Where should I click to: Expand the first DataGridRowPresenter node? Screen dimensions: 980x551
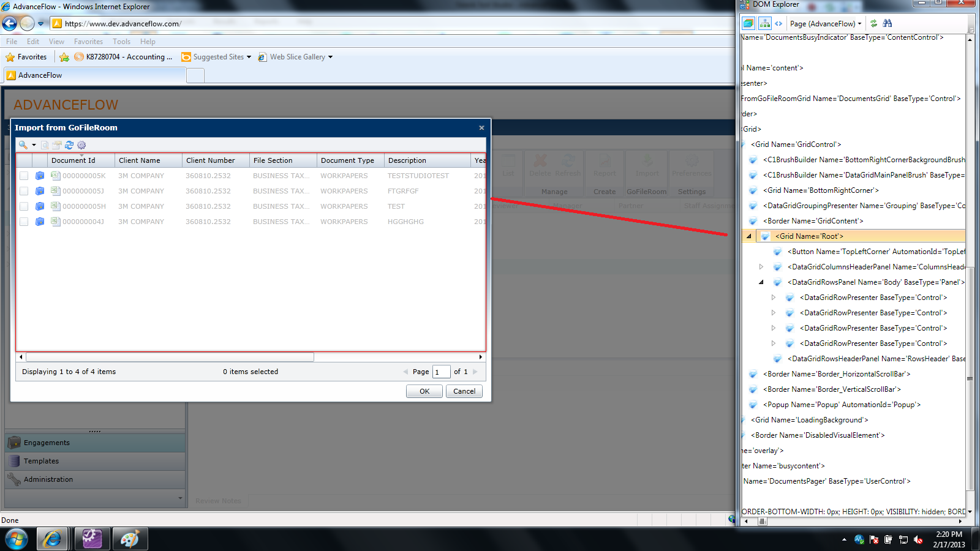(x=774, y=298)
